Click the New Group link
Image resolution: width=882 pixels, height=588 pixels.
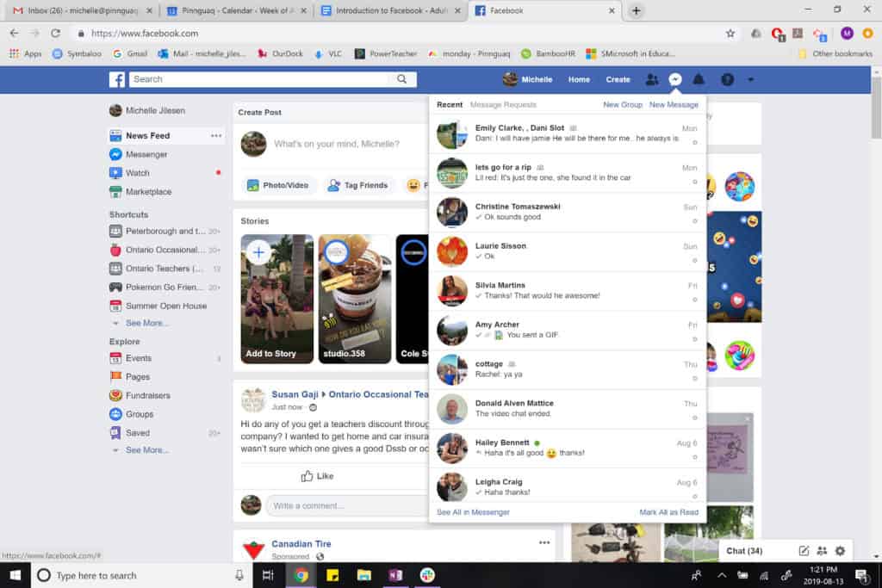(x=622, y=104)
